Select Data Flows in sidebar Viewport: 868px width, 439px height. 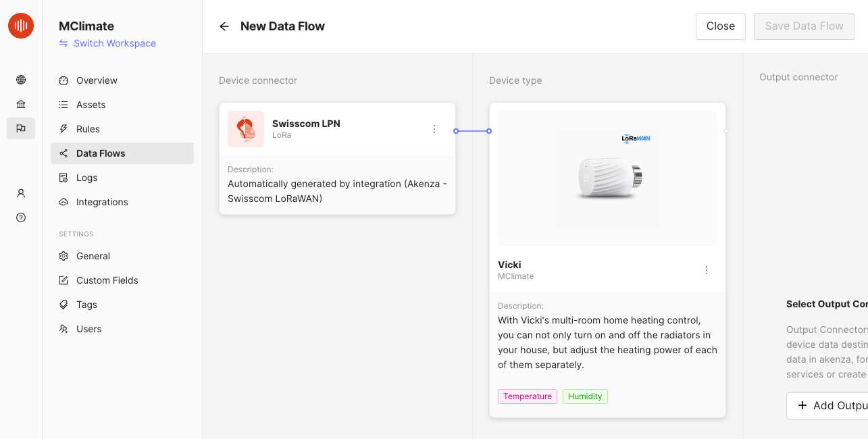(122, 153)
